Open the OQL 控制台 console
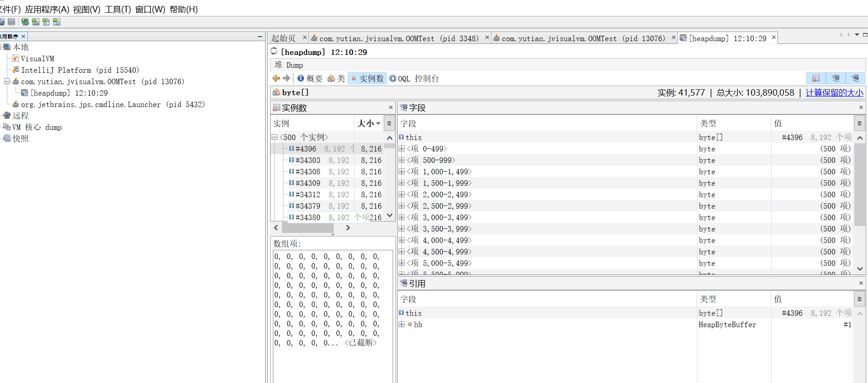 pos(414,78)
